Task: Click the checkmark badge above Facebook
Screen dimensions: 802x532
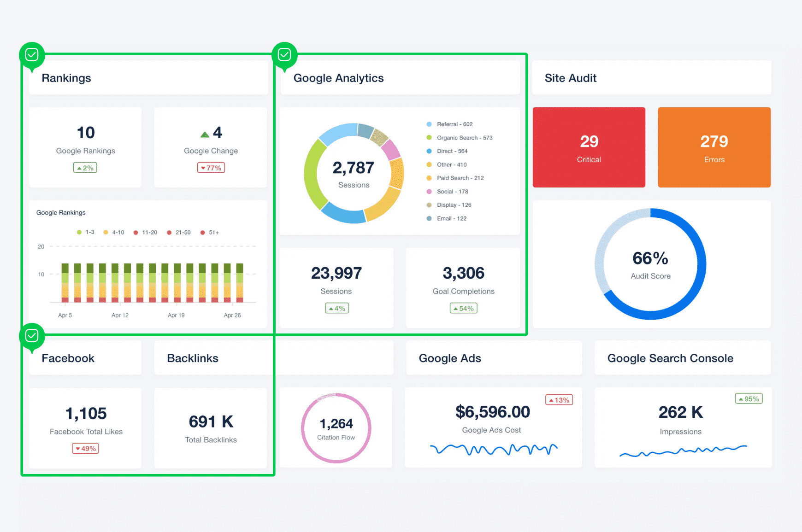Action: coord(32,336)
